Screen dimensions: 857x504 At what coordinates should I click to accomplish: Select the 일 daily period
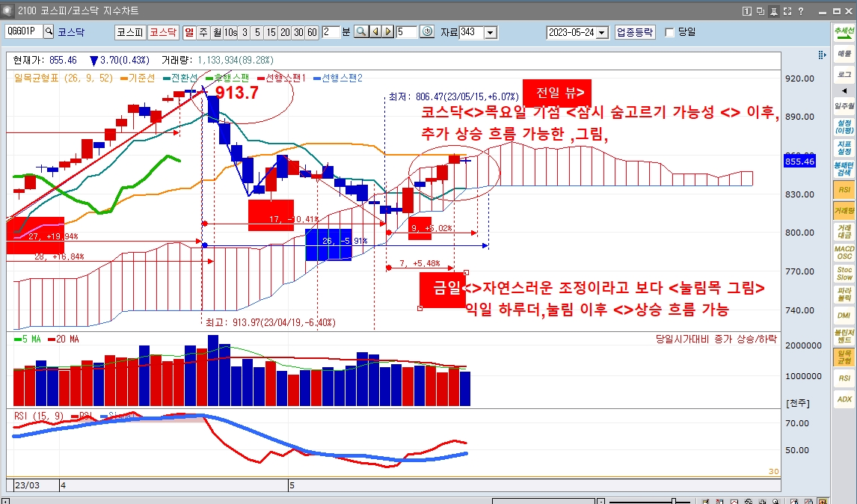click(x=189, y=32)
